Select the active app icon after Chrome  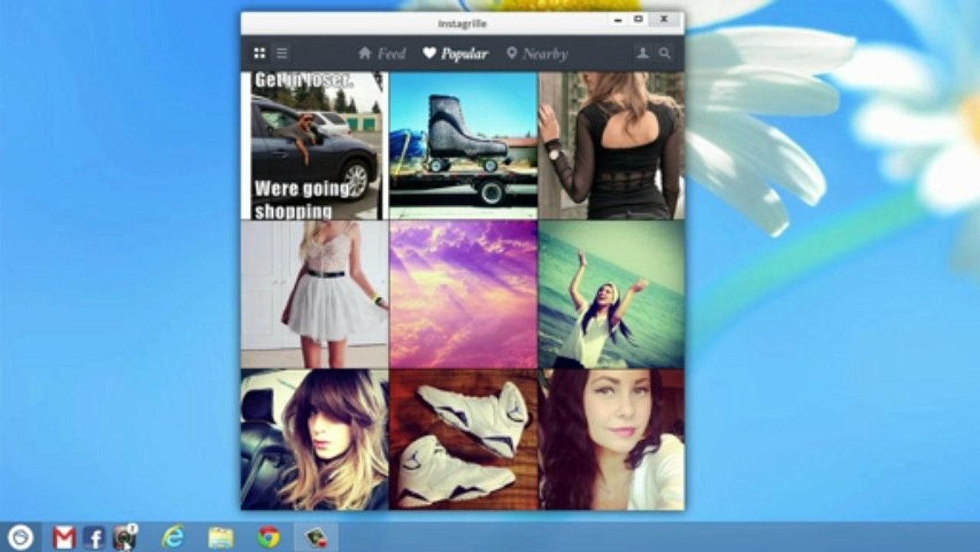click(316, 537)
